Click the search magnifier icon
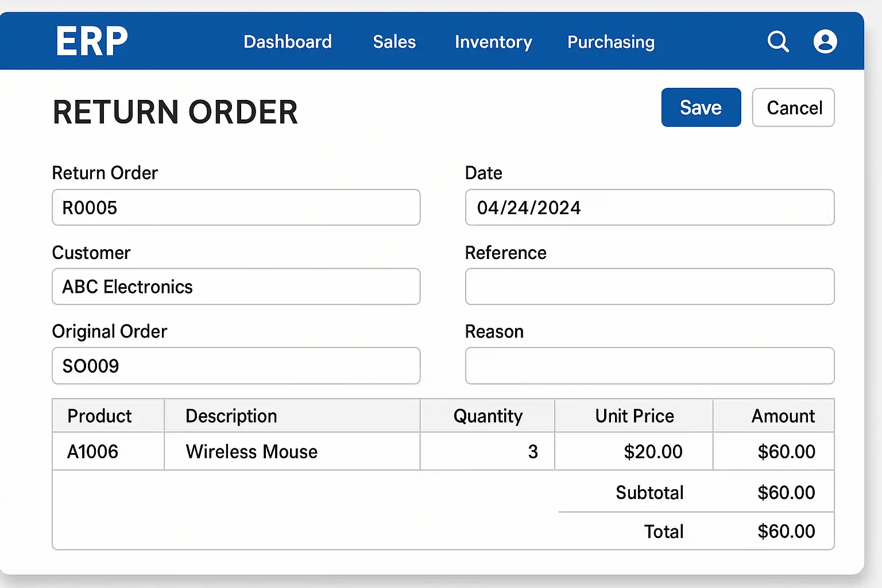This screenshot has width=882, height=588. click(x=778, y=41)
